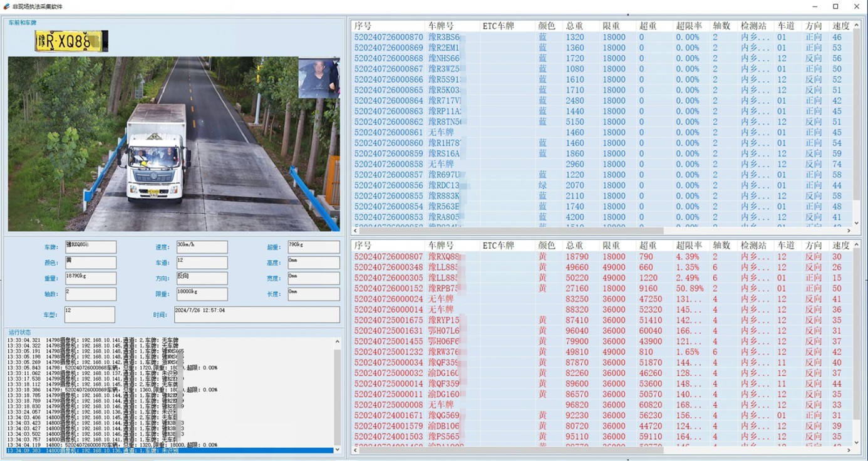Click the cropped license plate image
The width and height of the screenshot is (868, 461).
tap(71, 41)
